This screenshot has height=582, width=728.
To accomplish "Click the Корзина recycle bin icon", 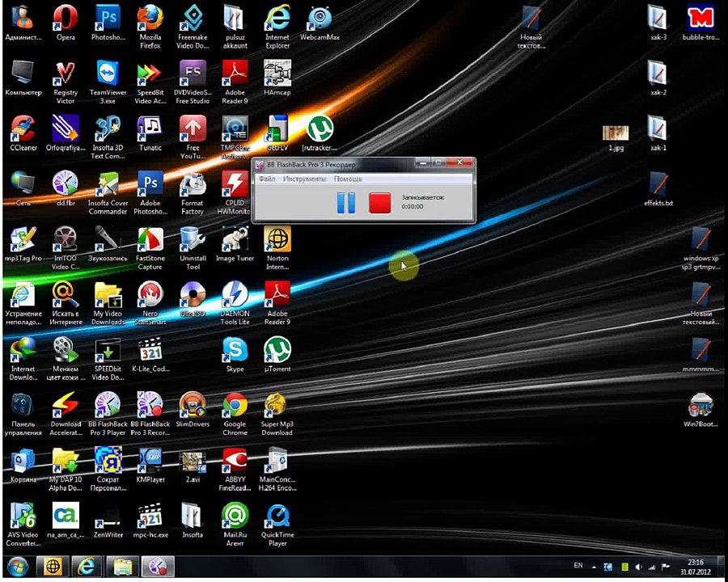I will click(x=23, y=465).
